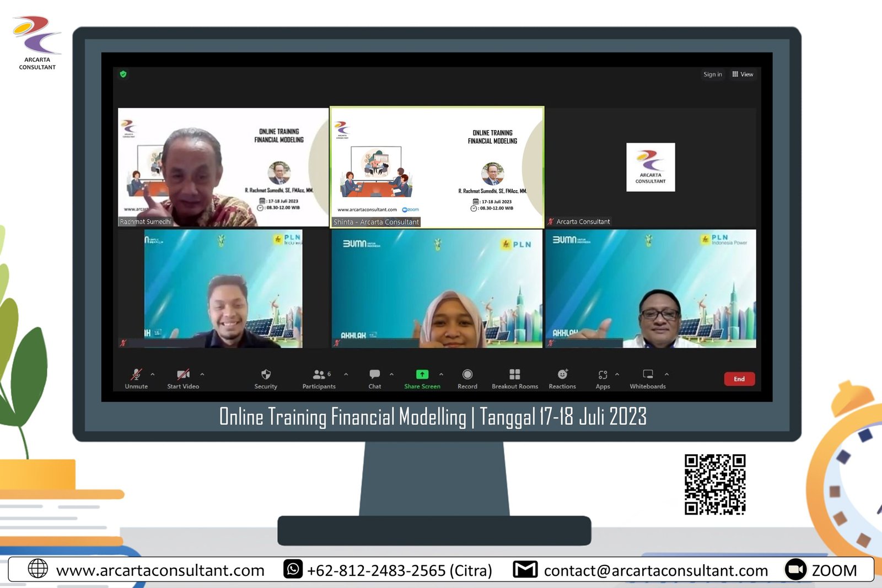The height and width of the screenshot is (588, 882).
Task: Open Breakout Rooms
Action: coord(515,375)
